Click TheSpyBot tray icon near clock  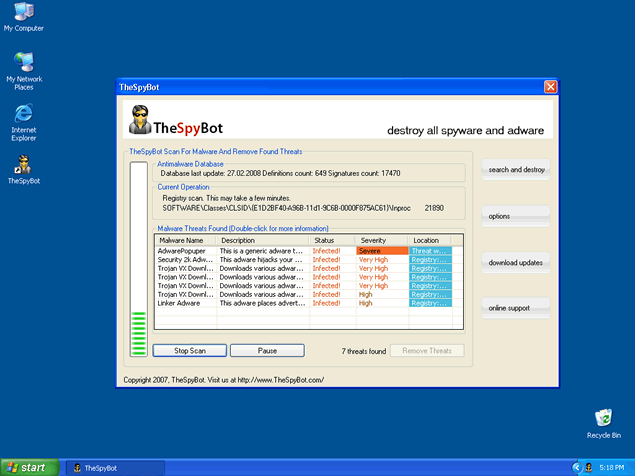tap(591, 467)
